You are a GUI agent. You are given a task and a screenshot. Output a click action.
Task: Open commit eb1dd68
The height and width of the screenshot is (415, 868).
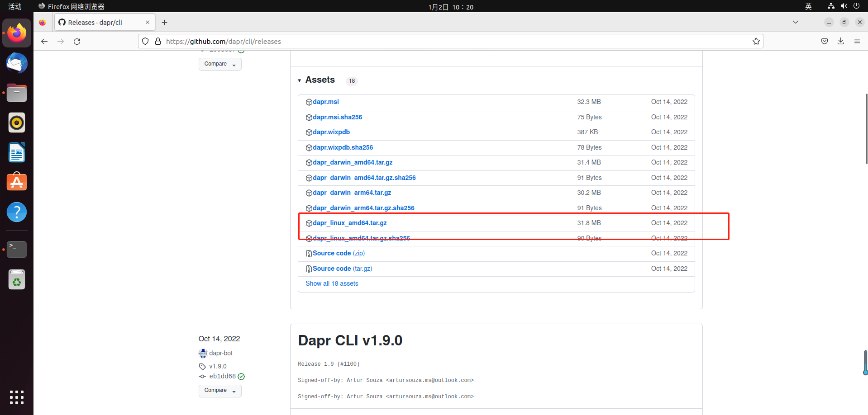222,376
